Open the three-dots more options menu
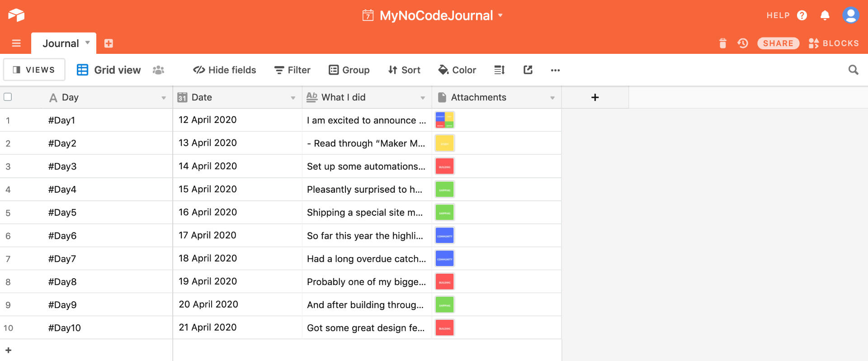868x361 pixels. (555, 70)
